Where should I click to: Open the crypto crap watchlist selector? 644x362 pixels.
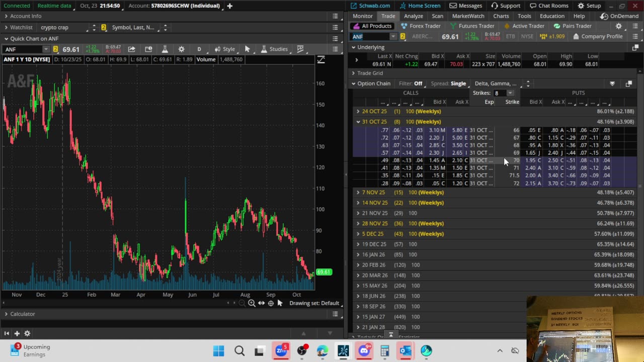tap(68, 27)
